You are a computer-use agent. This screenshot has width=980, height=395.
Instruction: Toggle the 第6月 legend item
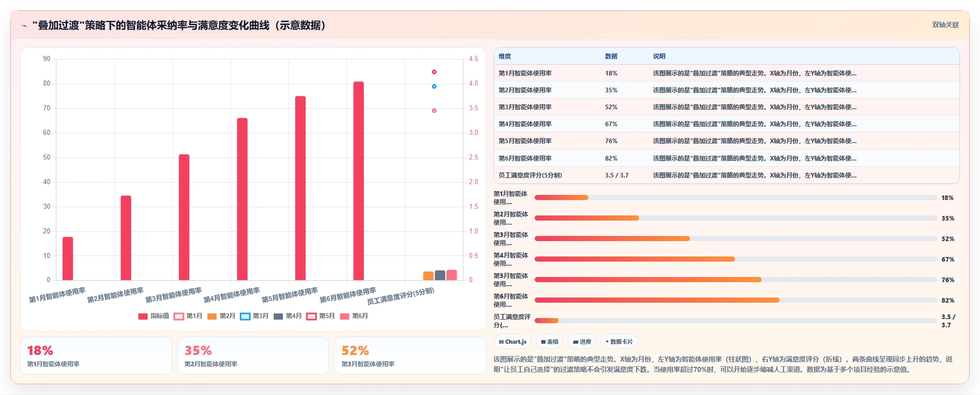tap(354, 316)
